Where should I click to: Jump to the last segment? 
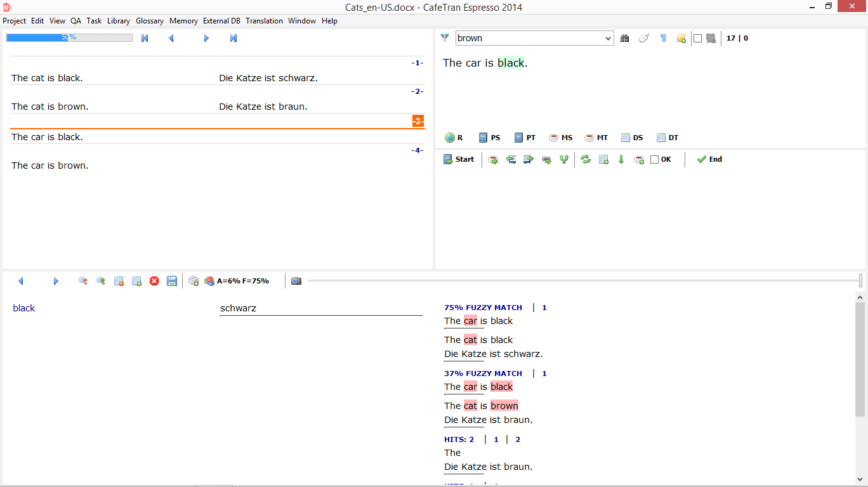[233, 38]
